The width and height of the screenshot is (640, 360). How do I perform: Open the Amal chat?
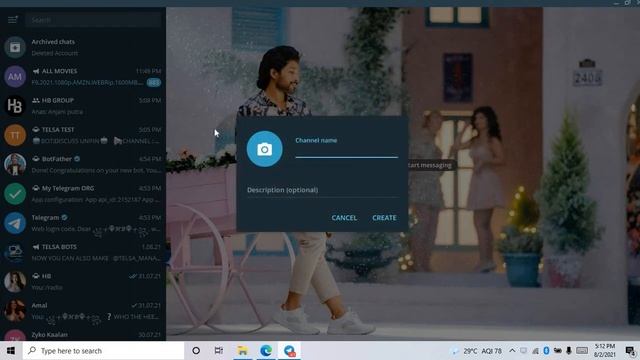(83, 311)
